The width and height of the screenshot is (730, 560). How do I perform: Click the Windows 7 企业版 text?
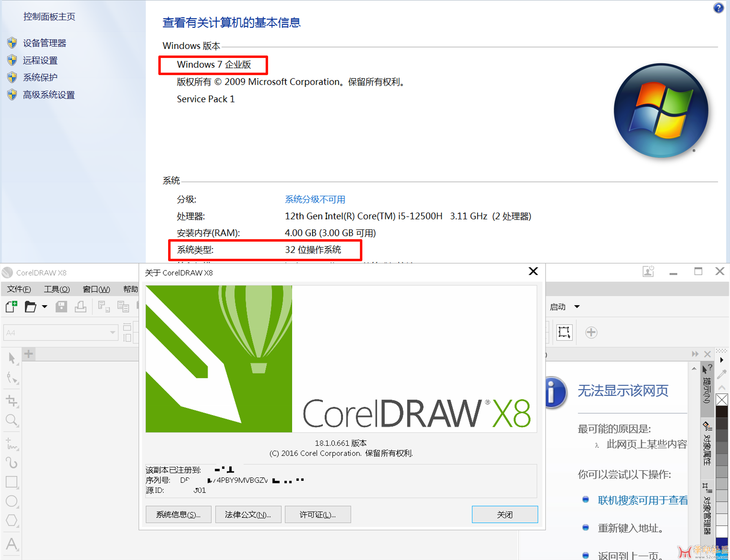pos(214,64)
